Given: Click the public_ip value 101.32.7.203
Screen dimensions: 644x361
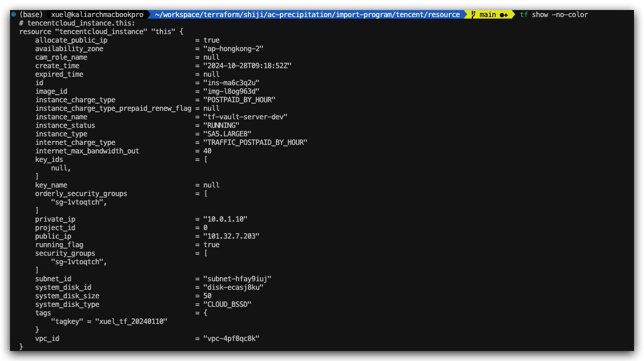Looking at the screenshot, I should pyautogui.click(x=231, y=236).
